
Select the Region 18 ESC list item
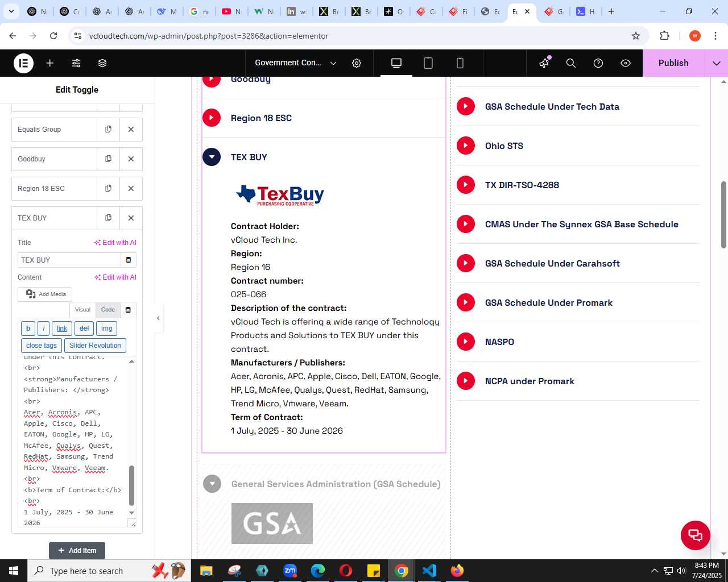(54, 189)
